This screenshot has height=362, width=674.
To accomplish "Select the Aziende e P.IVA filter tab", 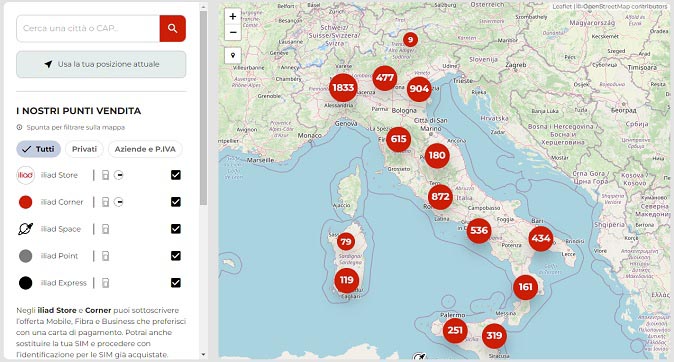I will (x=145, y=149).
